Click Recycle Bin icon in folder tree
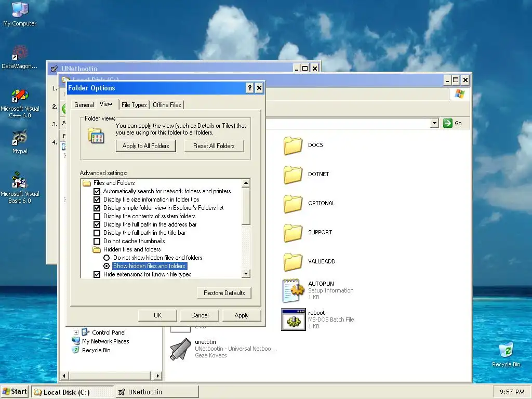The width and height of the screenshot is (532, 399). tap(76, 350)
